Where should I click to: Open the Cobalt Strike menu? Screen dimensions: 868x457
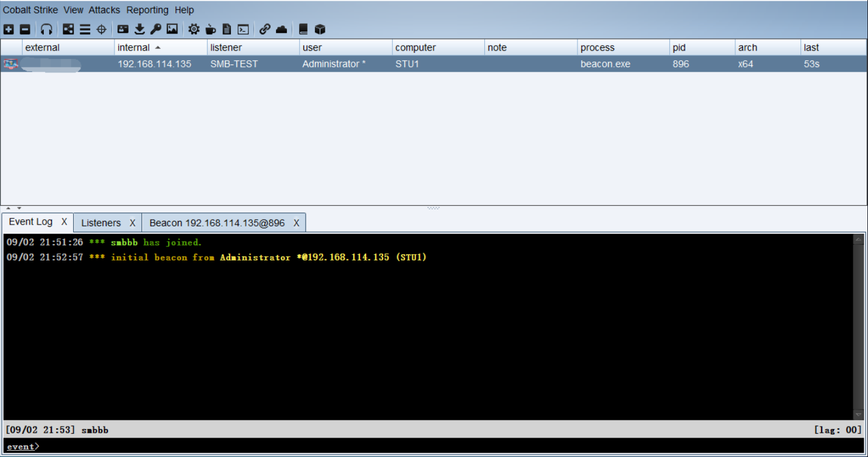pyautogui.click(x=32, y=10)
